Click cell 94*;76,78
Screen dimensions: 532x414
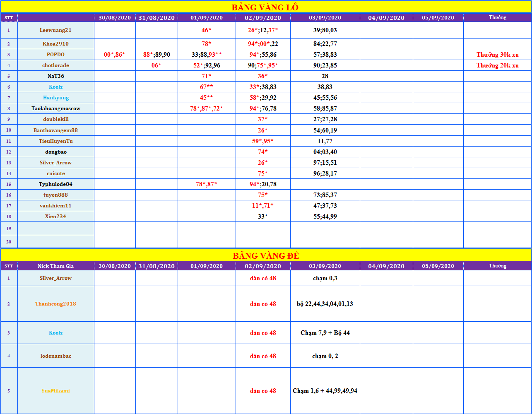[263, 108]
